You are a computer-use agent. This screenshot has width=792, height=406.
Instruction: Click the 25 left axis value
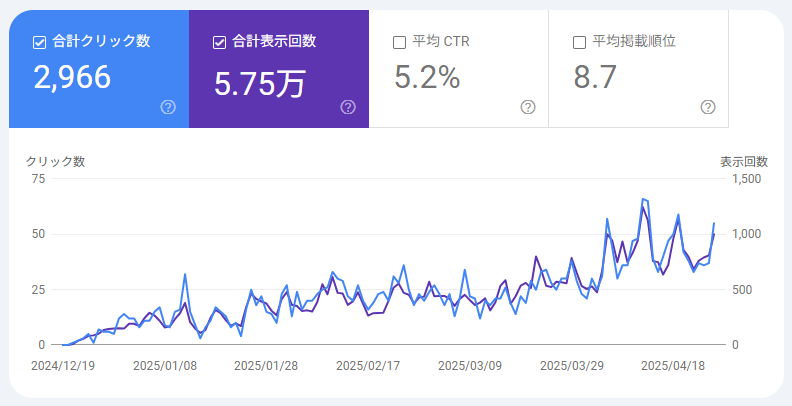coord(39,290)
